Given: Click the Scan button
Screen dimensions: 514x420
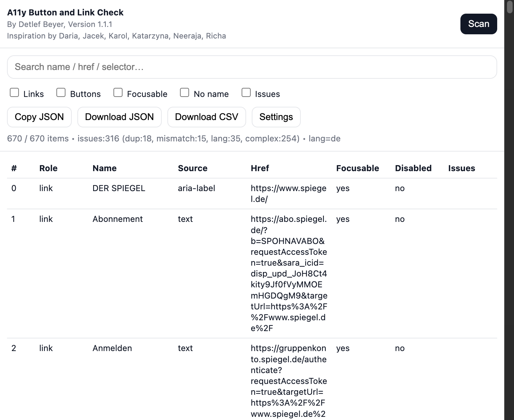Looking at the screenshot, I should [478, 24].
